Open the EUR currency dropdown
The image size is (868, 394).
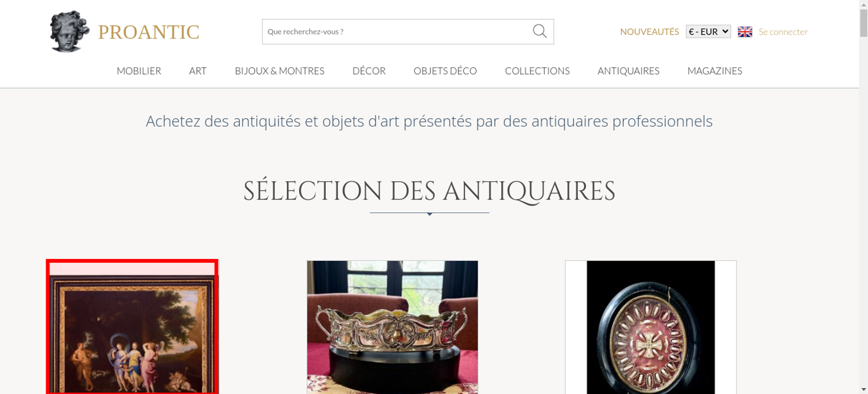(x=708, y=32)
